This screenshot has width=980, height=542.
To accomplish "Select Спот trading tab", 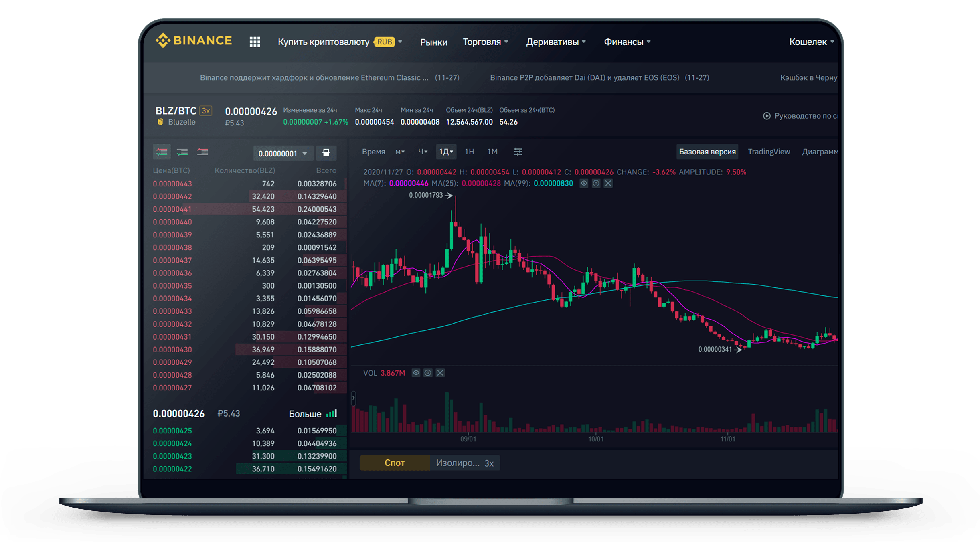I will (395, 463).
